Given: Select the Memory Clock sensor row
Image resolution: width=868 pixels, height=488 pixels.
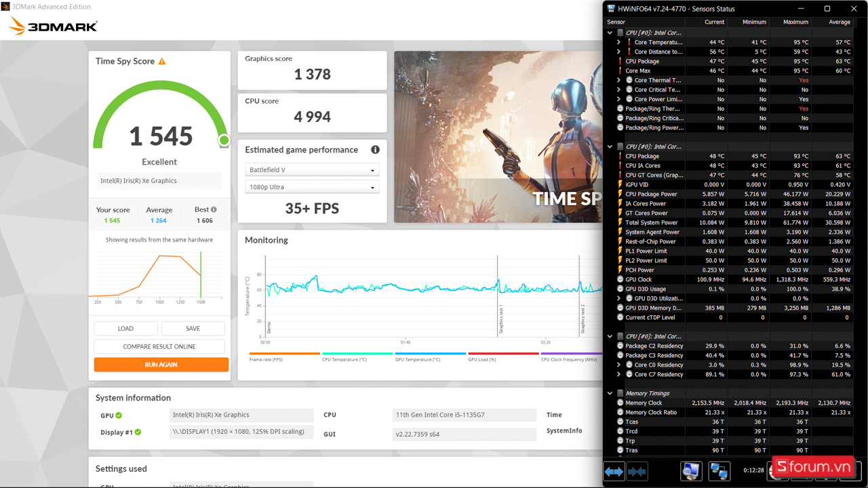Looking at the screenshot, I should pyautogui.click(x=729, y=403).
